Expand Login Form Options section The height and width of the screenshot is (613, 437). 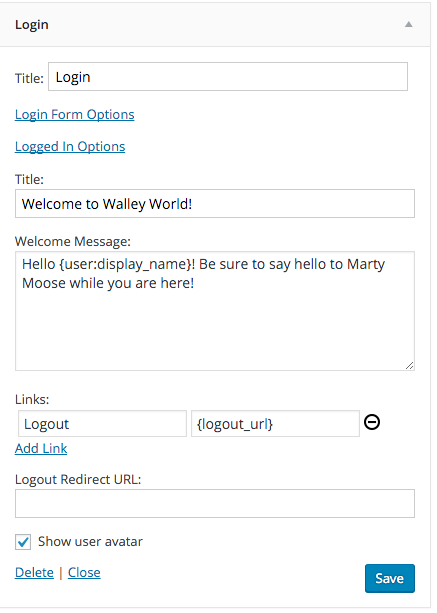click(75, 115)
